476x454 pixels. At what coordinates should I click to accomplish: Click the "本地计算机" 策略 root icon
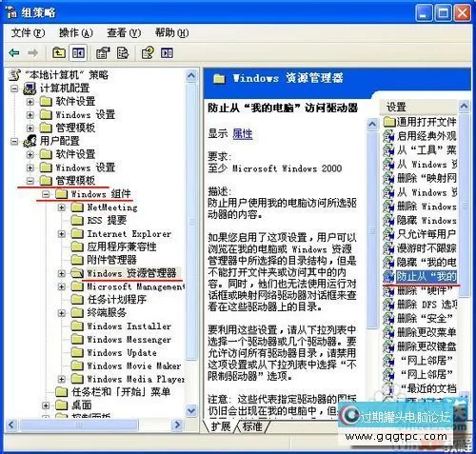14,75
